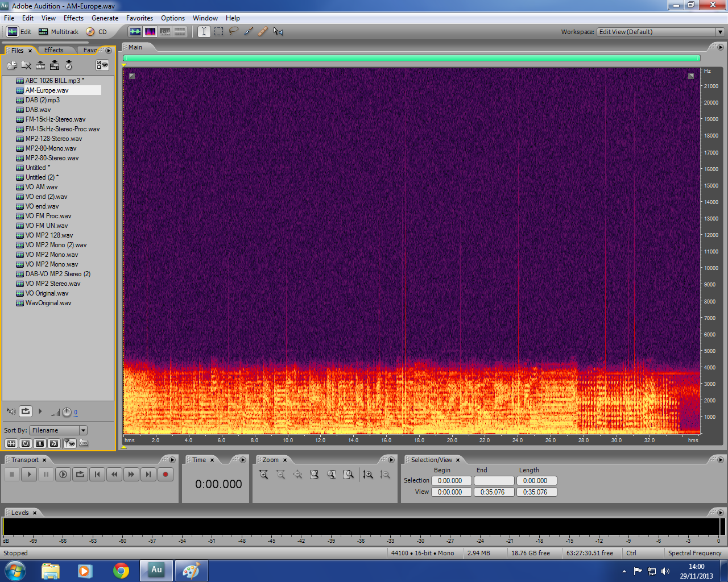
Task: Click Pause in Transport panel
Action: click(x=46, y=474)
